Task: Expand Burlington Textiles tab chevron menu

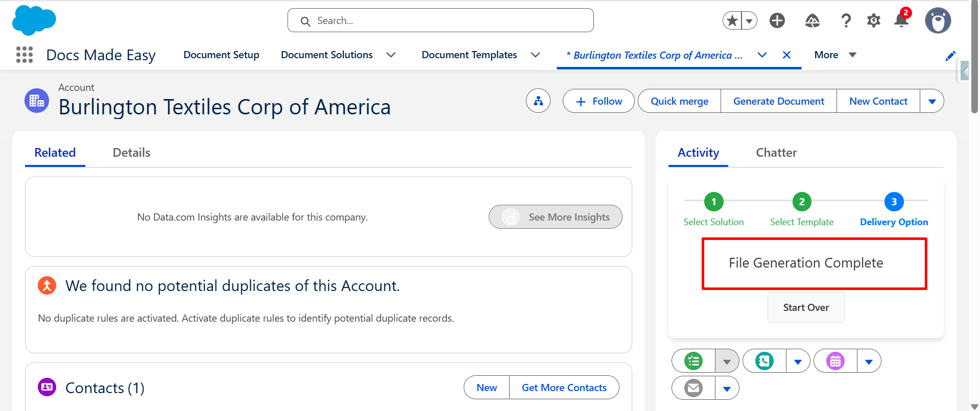Action: point(762,55)
